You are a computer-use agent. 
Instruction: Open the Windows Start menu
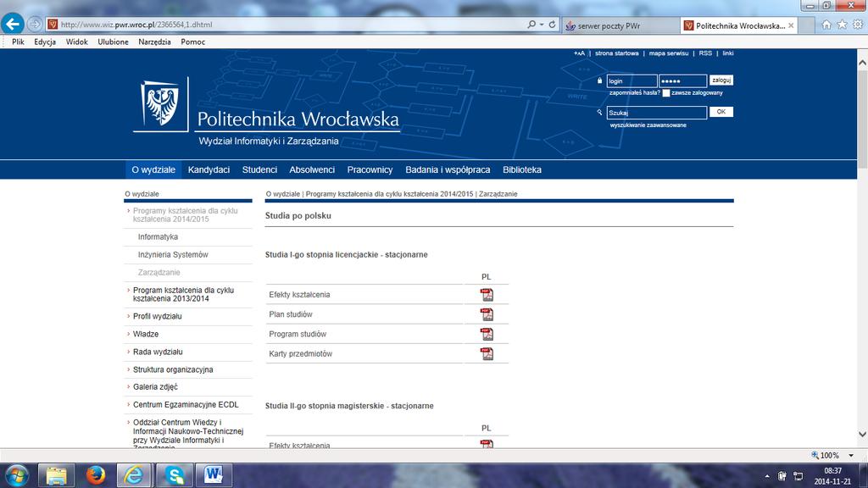pyautogui.click(x=17, y=475)
